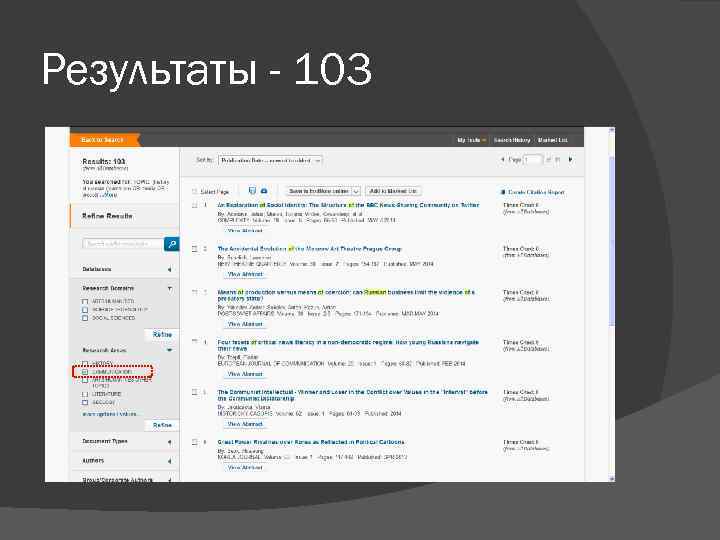Click Save to EndNote online button
This screenshot has height=540, width=720.
pos(318,191)
